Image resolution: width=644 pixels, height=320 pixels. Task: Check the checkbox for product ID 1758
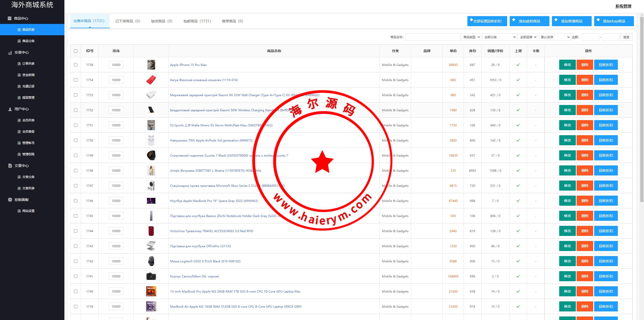(x=75, y=65)
